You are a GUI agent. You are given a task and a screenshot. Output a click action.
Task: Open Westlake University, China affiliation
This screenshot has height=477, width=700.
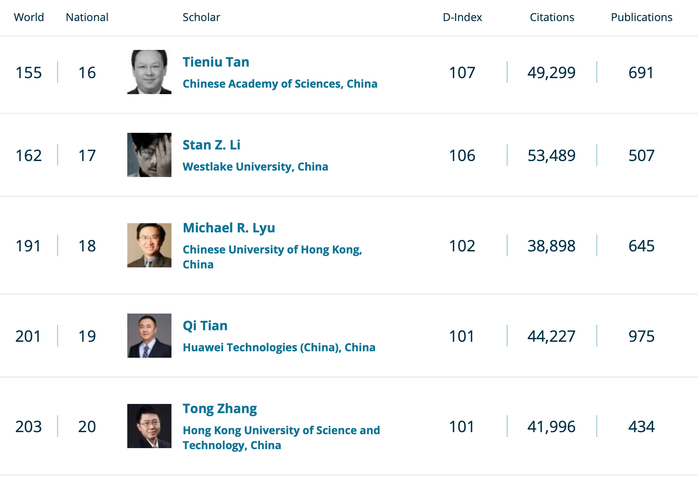(x=255, y=167)
